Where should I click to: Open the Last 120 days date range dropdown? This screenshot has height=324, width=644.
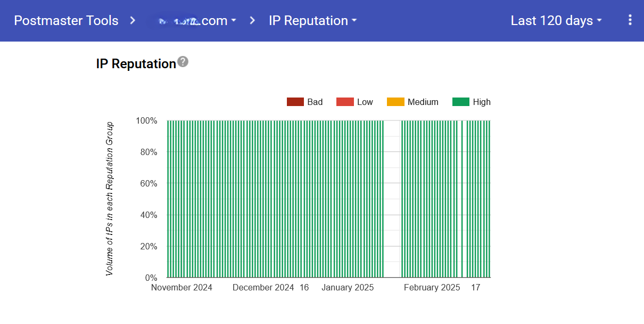click(556, 21)
